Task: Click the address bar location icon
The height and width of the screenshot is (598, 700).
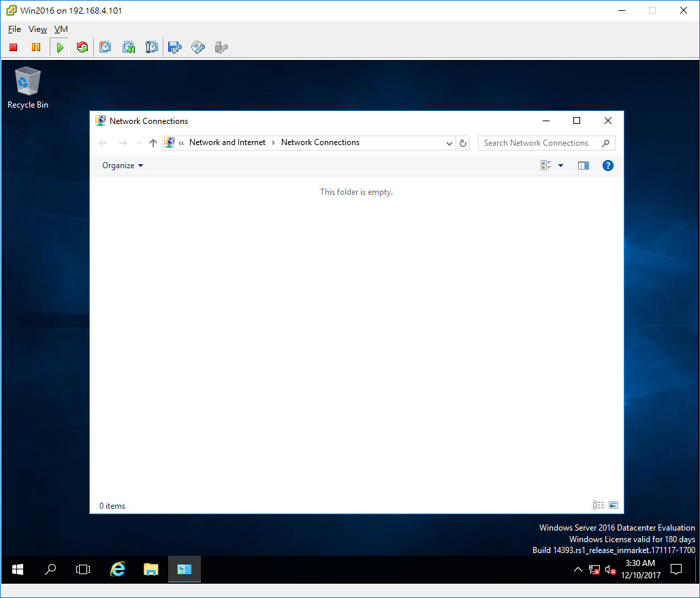Action: pos(170,142)
